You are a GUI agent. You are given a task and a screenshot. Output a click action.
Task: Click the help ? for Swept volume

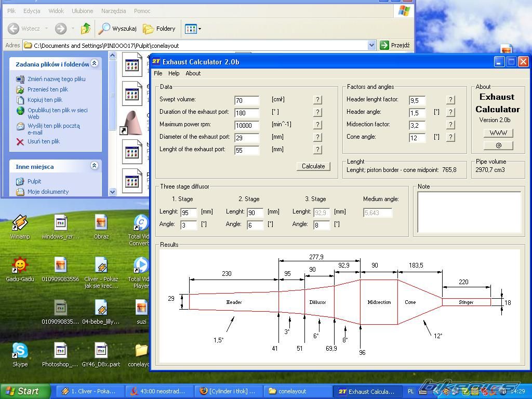[x=317, y=100]
